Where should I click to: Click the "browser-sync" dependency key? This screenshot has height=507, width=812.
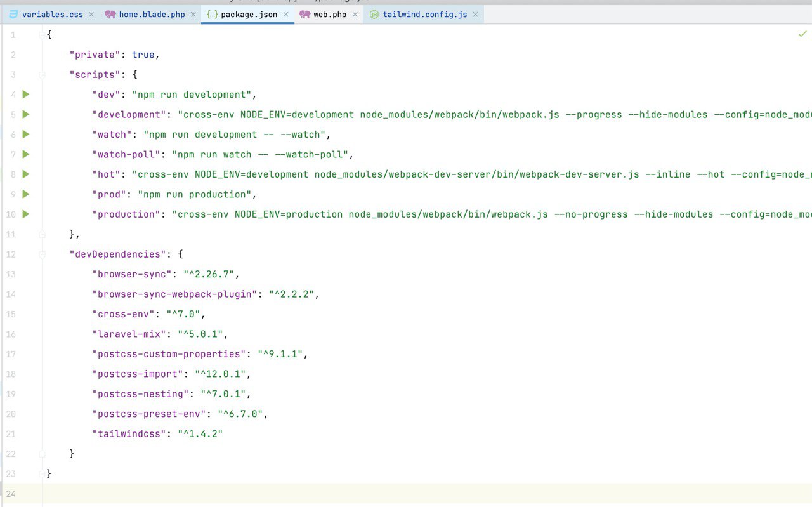(132, 274)
